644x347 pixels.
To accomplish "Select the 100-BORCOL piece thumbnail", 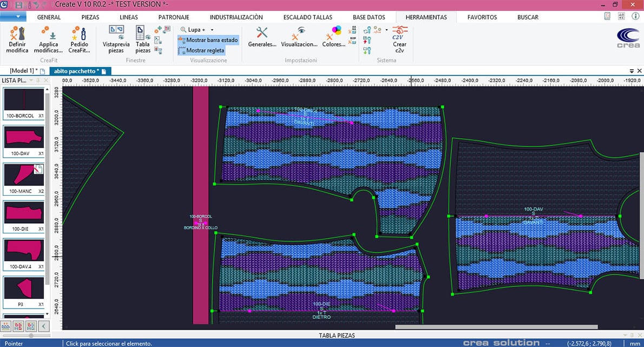I will tap(24, 103).
